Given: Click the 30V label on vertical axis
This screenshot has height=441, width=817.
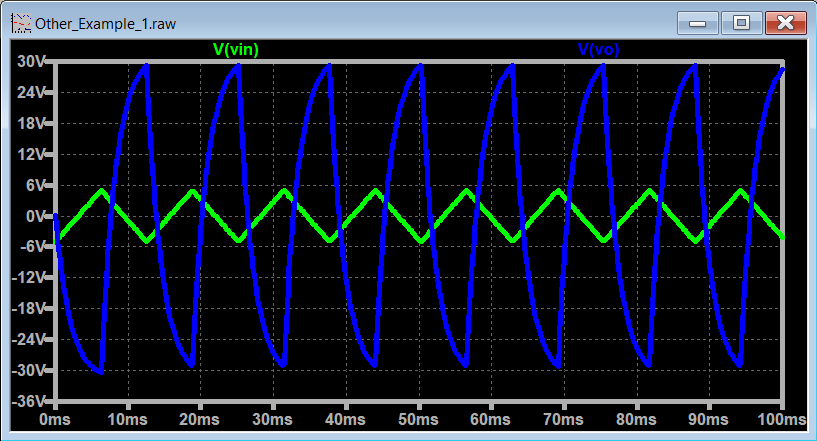Looking at the screenshot, I should pyautogui.click(x=33, y=62).
